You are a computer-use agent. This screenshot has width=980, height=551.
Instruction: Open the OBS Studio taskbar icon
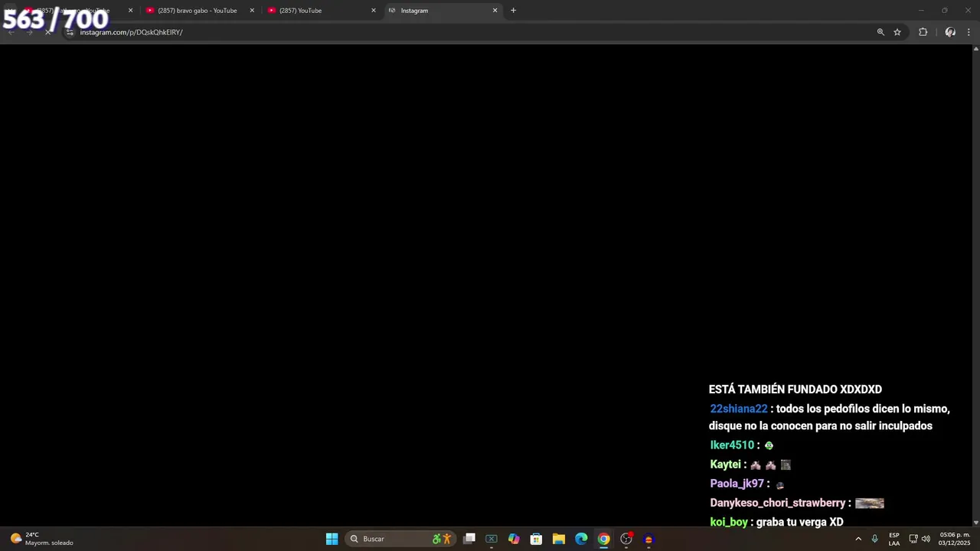(x=626, y=539)
